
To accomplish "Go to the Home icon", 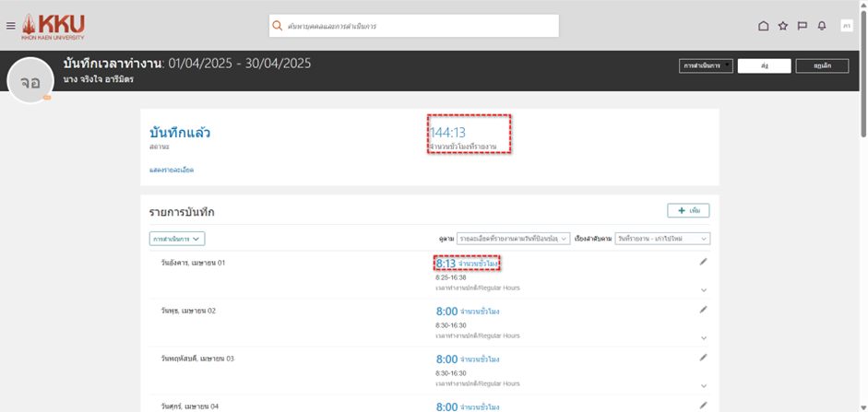I will [x=763, y=26].
